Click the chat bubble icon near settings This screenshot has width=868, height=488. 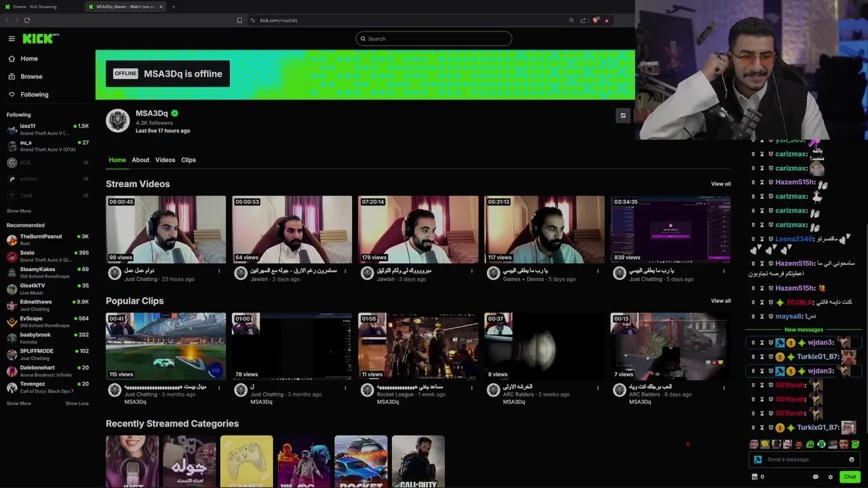click(816, 476)
